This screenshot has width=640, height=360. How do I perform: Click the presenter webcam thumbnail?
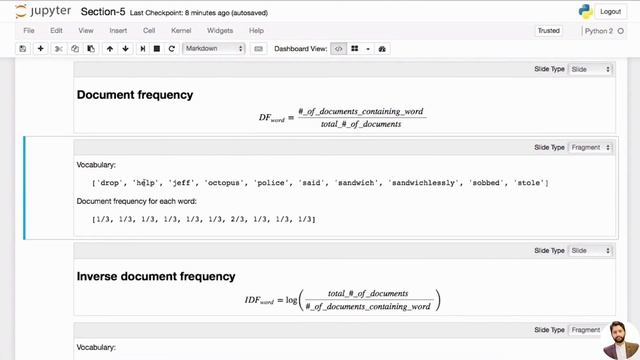point(621,340)
